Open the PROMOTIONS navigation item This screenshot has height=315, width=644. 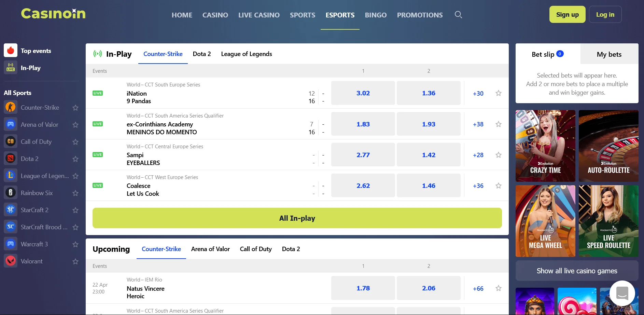click(420, 15)
